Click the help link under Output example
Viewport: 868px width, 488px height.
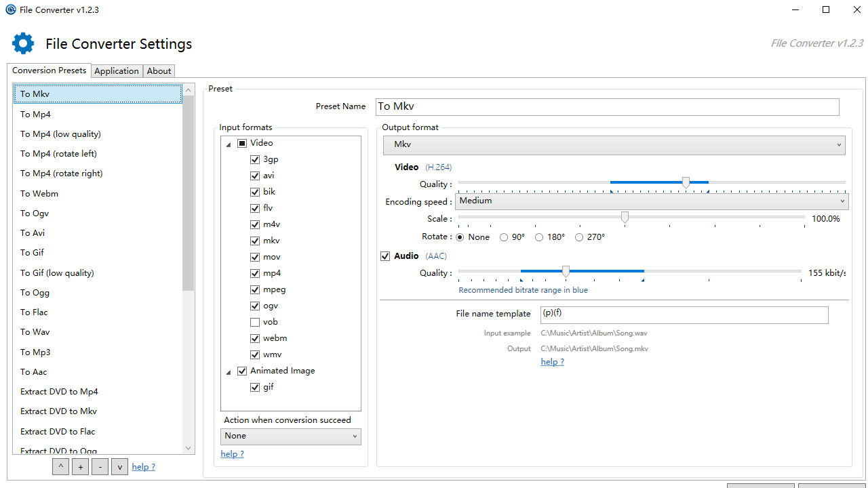(552, 361)
